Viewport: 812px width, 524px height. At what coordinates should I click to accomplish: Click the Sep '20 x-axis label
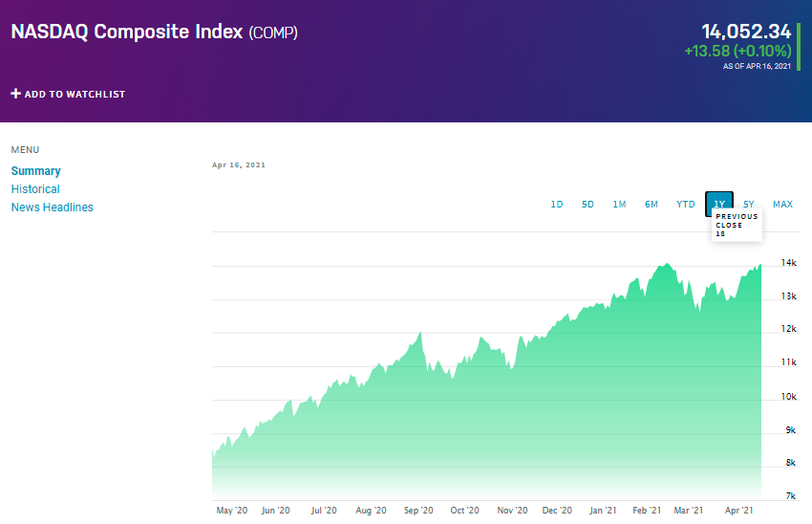pyautogui.click(x=418, y=511)
